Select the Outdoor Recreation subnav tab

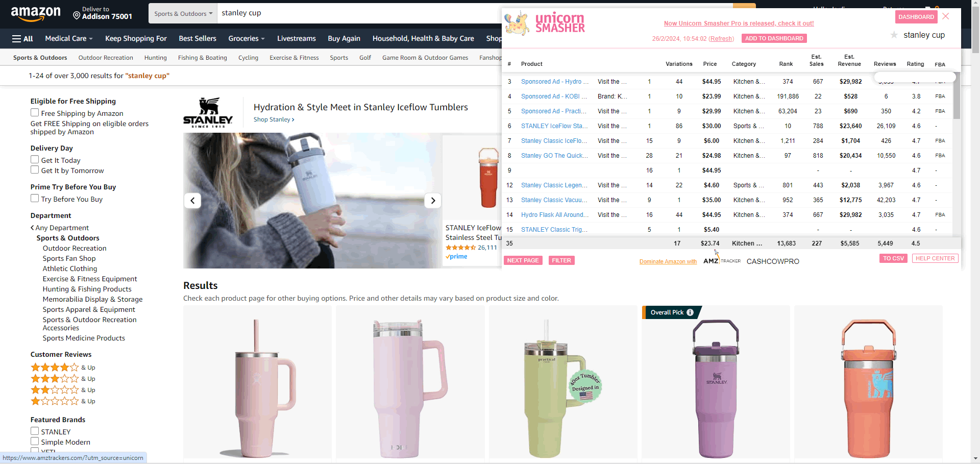click(x=106, y=58)
